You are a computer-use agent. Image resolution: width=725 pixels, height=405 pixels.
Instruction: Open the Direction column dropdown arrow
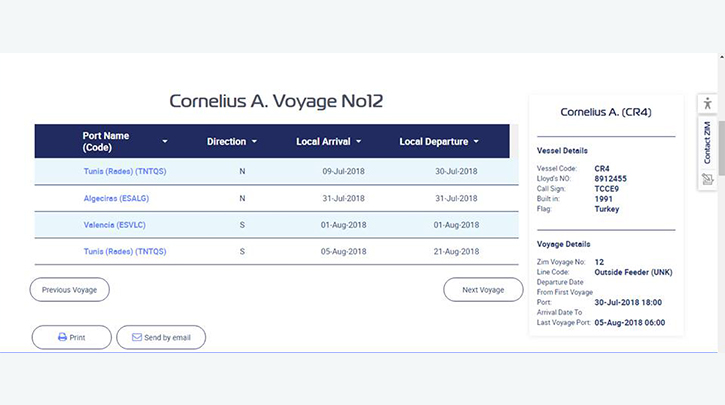[x=254, y=141]
